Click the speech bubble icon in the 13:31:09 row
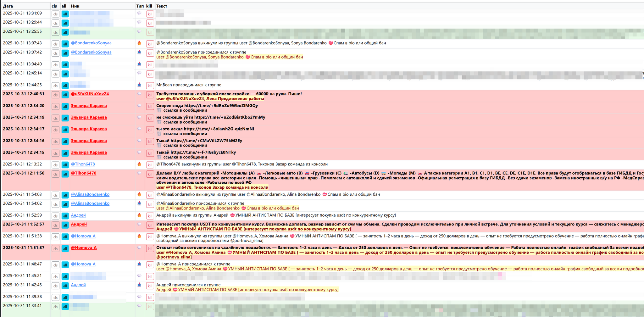 [x=139, y=13]
